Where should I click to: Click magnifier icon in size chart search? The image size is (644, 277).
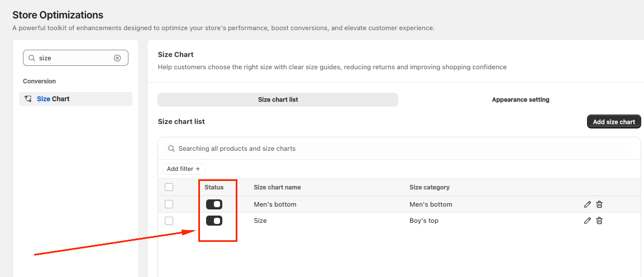pyautogui.click(x=171, y=149)
